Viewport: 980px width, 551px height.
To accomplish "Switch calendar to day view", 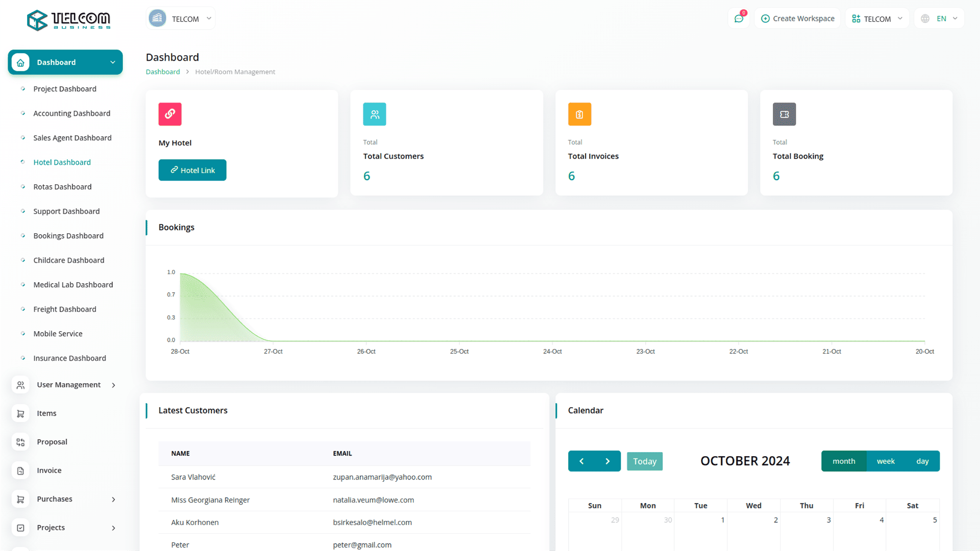I will [922, 461].
